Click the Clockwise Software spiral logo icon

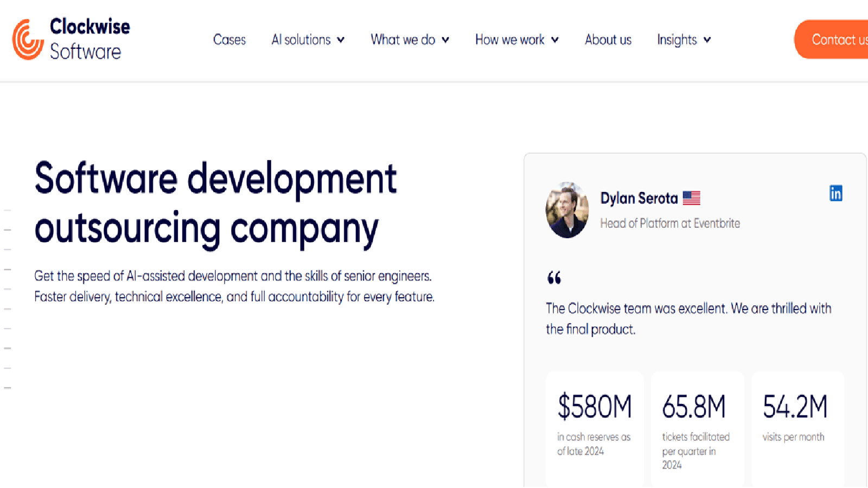pos(28,40)
